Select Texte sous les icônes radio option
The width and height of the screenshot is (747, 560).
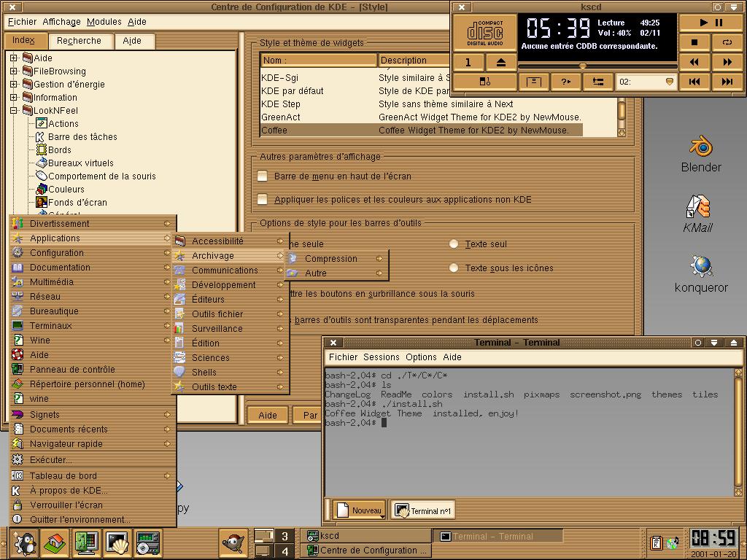click(454, 268)
